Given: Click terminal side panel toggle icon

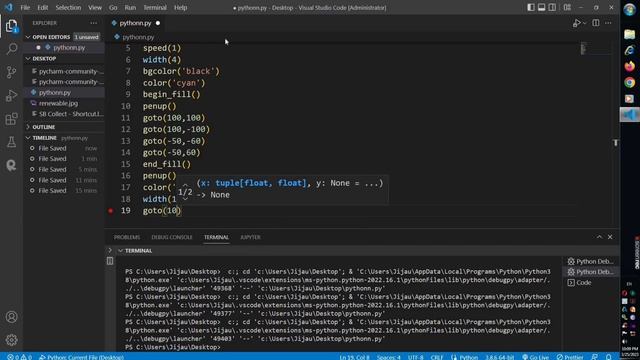Looking at the screenshot, I should [110, 261].
